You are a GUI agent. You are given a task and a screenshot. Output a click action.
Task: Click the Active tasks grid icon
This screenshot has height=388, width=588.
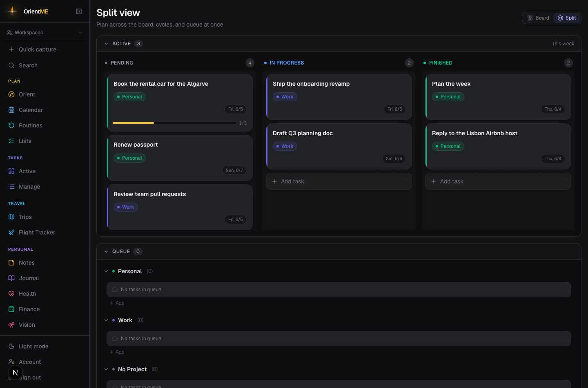[11, 171]
